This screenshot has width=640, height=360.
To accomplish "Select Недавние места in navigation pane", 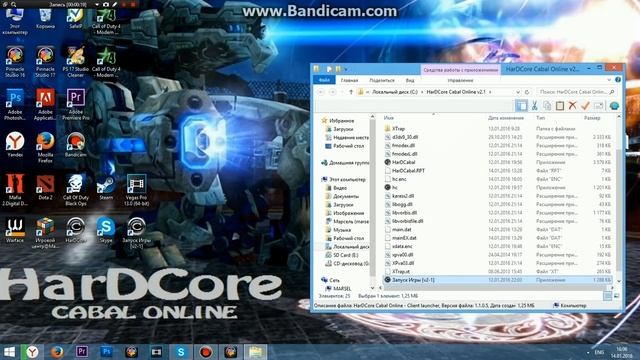I will click(x=347, y=138).
